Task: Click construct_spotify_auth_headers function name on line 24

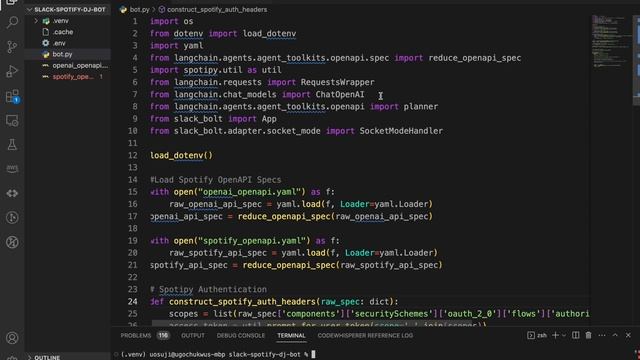Action: (242, 302)
